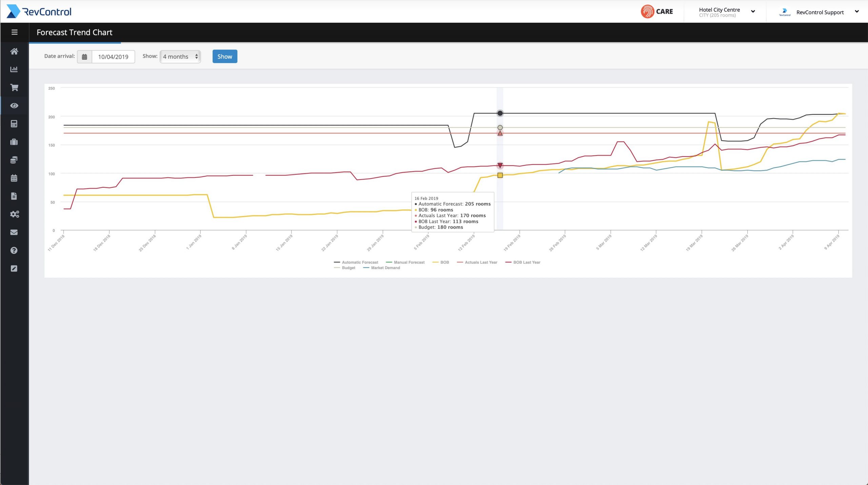Toggle Budget series in legend

click(x=344, y=268)
